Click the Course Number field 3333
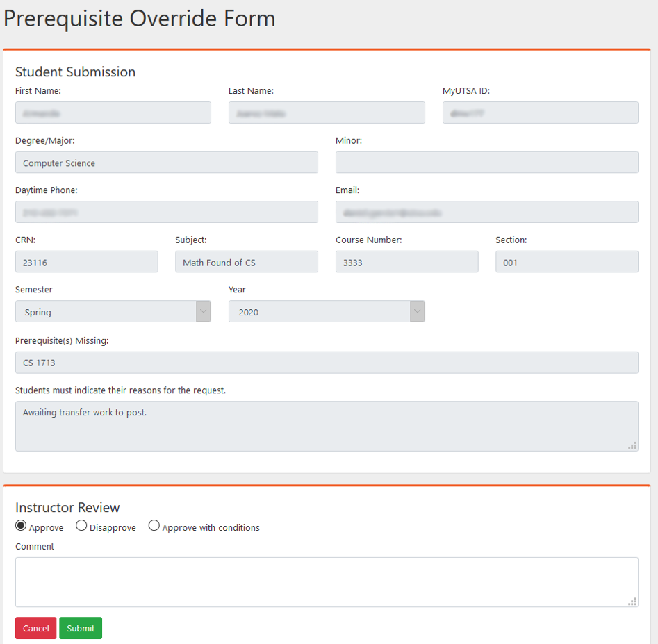Image resolution: width=658 pixels, height=644 pixels. pos(407,262)
